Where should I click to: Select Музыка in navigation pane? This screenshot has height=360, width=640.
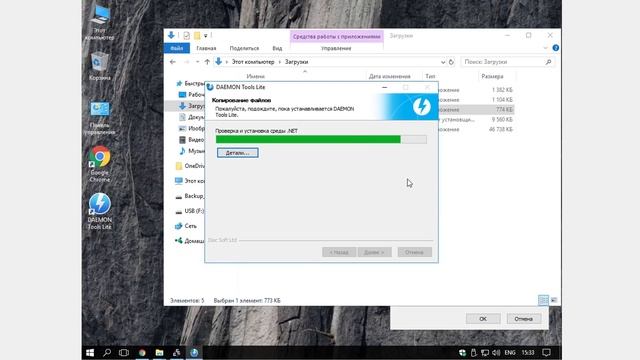click(192, 151)
